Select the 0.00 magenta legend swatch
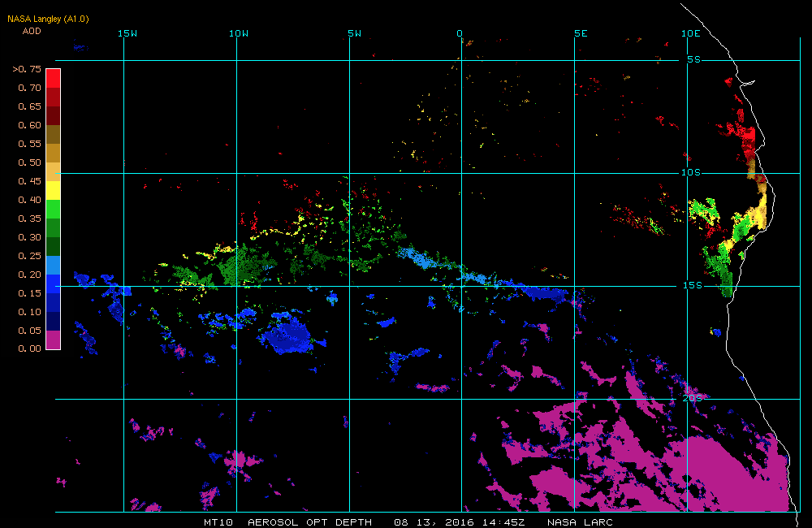The width and height of the screenshot is (812, 528). coord(54,340)
